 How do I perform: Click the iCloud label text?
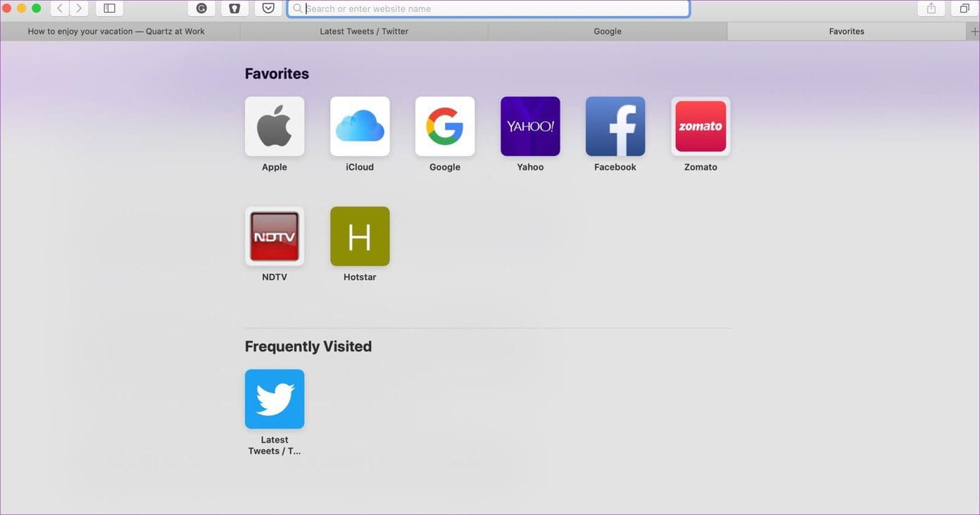point(360,167)
